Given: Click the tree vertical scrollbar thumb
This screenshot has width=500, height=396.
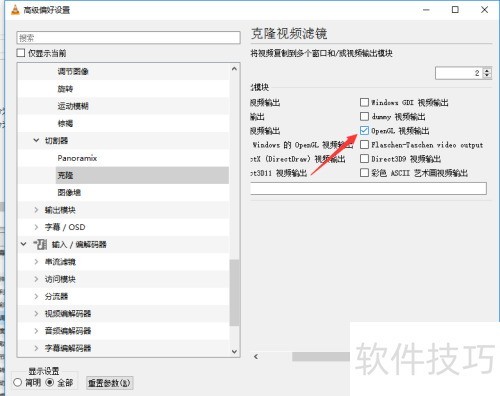Looking at the screenshot, I should point(234,293).
